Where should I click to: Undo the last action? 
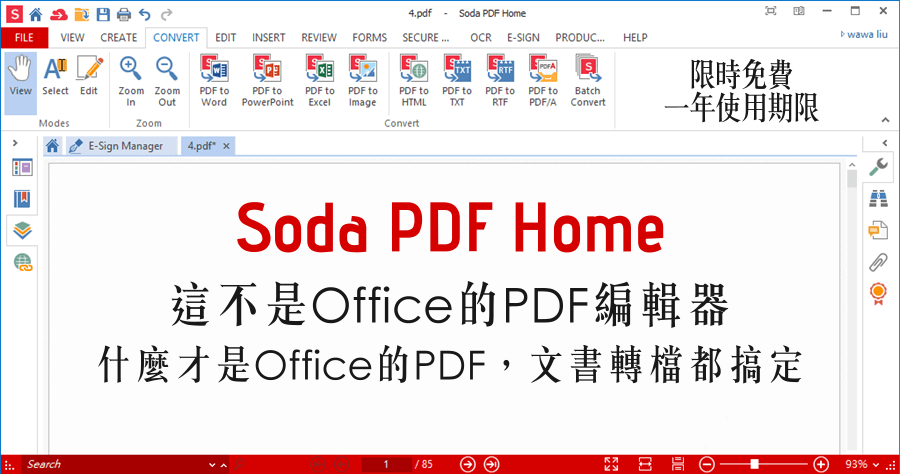pyautogui.click(x=145, y=14)
